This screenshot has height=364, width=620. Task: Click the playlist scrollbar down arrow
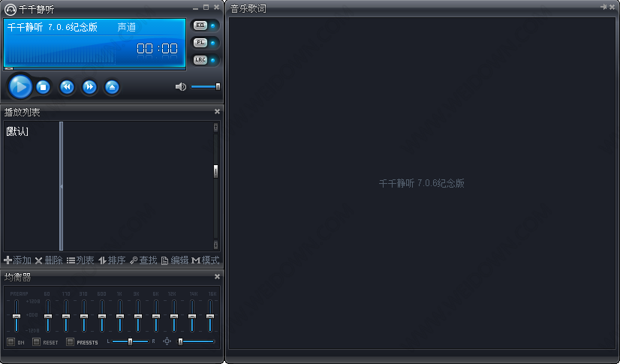click(x=215, y=245)
